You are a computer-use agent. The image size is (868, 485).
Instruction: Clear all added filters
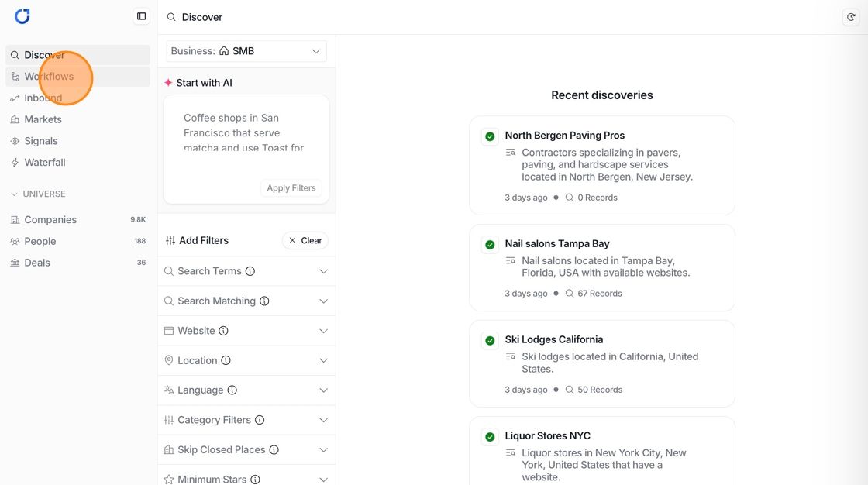(305, 241)
